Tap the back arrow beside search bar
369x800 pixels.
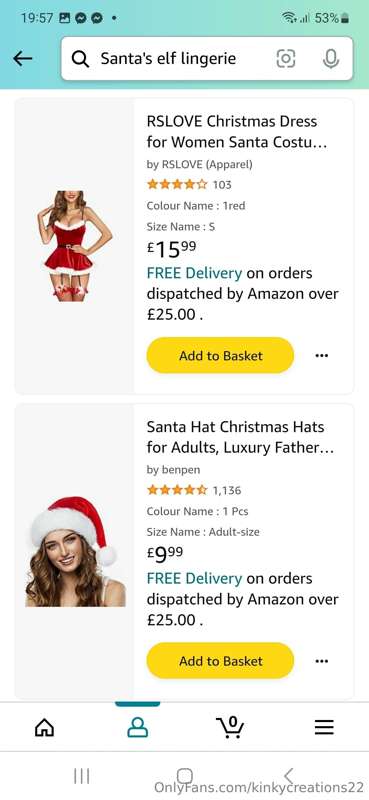tap(22, 59)
